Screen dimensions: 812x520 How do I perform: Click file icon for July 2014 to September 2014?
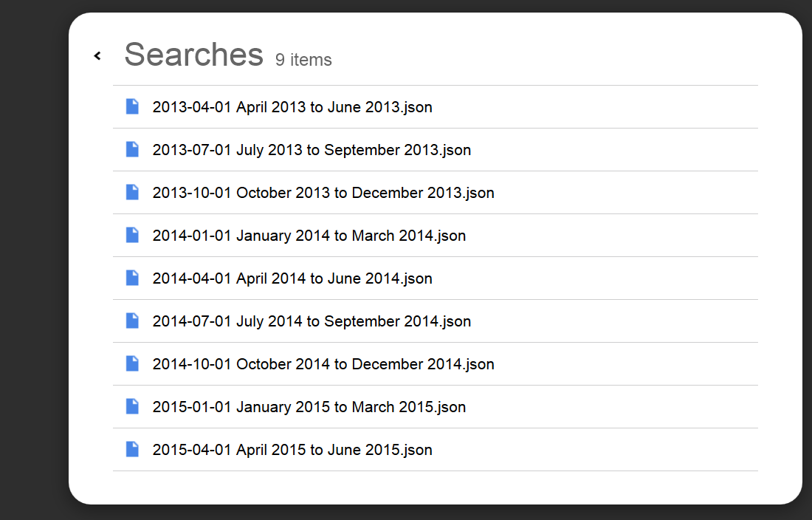133,321
